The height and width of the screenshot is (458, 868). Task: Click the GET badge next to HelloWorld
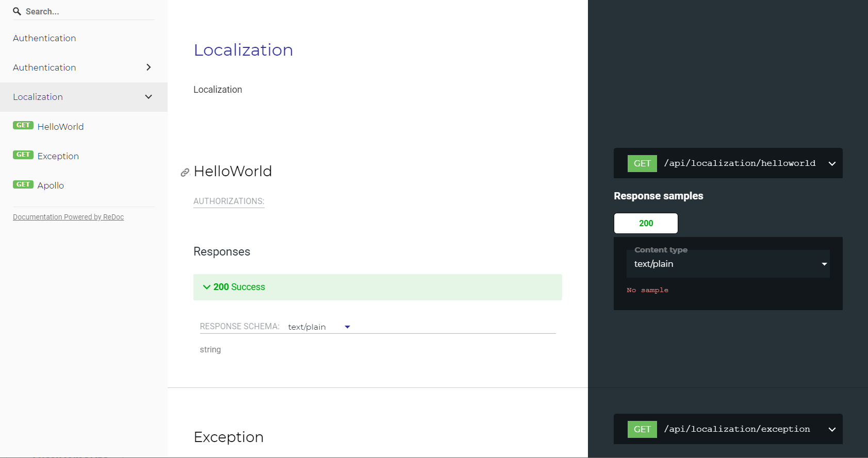coord(23,126)
